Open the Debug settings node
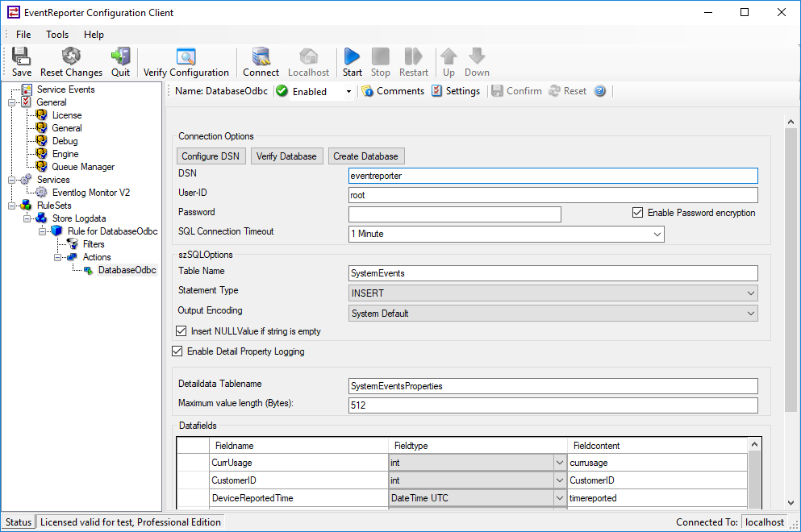The height and width of the screenshot is (532, 801). 65,141
